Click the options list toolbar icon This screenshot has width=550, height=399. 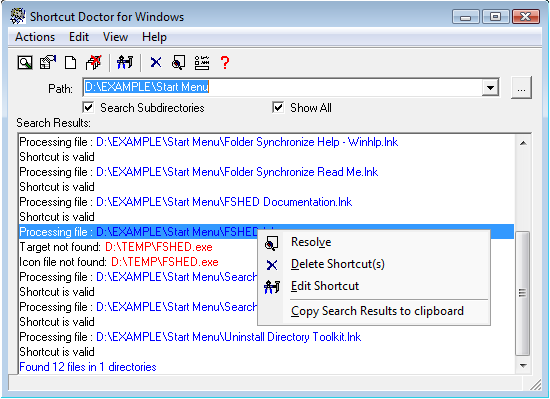coord(202,63)
